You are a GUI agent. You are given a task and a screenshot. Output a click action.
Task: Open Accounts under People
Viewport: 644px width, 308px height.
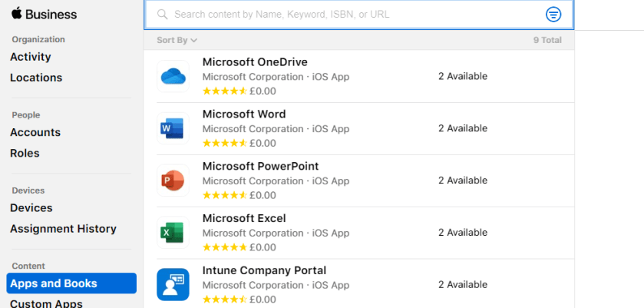(x=35, y=132)
